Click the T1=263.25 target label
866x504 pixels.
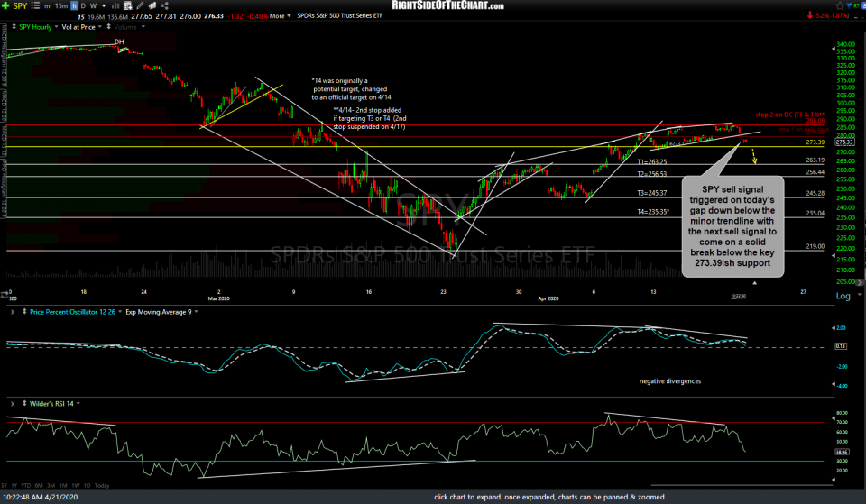651,162
